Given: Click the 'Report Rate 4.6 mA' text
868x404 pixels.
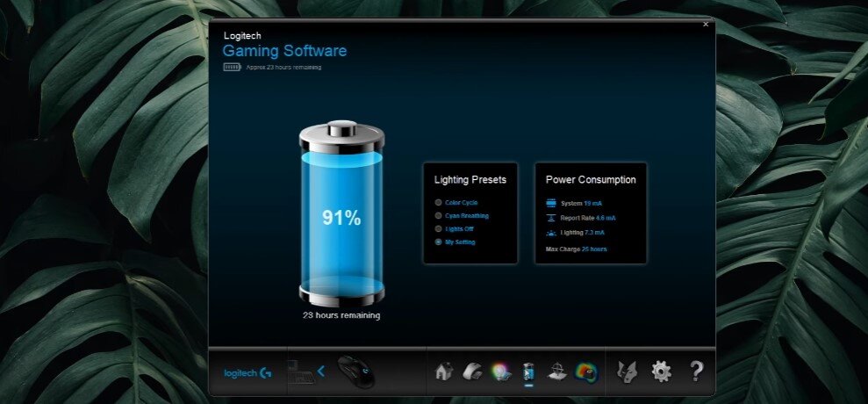Looking at the screenshot, I should (x=588, y=218).
